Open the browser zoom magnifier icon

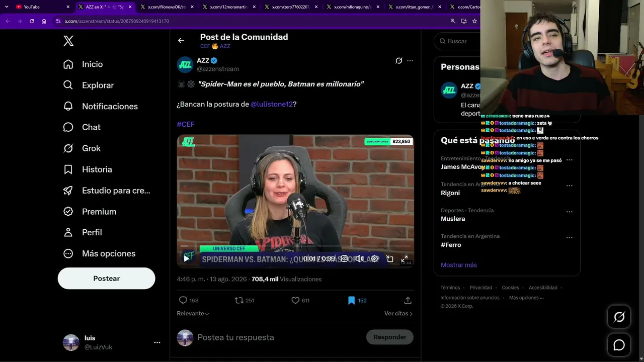[453, 21]
